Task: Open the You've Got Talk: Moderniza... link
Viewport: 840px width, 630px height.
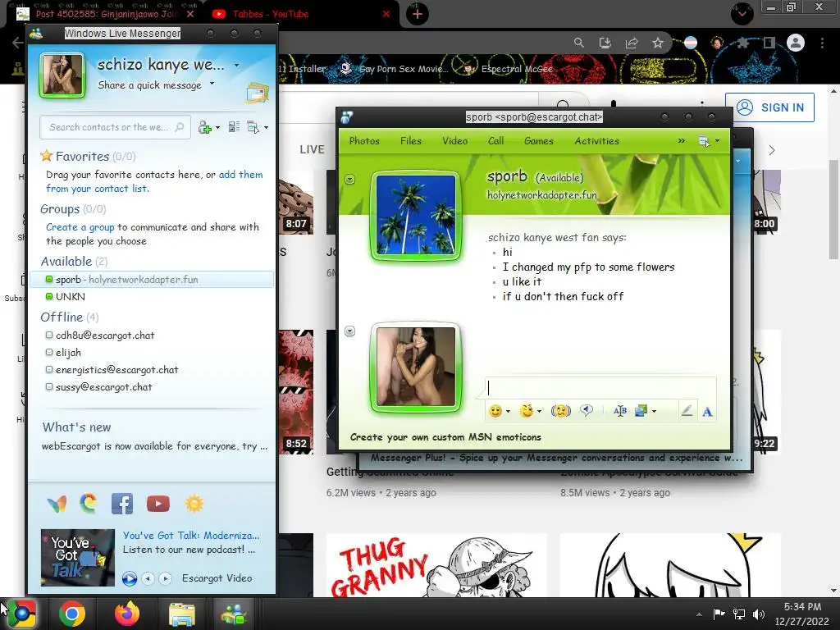Action: [191, 535]
